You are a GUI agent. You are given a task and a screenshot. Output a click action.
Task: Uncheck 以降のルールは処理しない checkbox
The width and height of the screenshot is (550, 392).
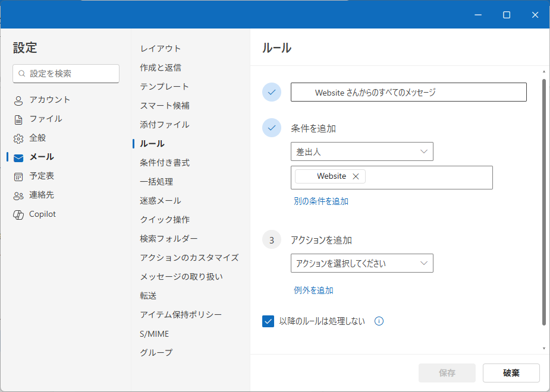[268, 321]
